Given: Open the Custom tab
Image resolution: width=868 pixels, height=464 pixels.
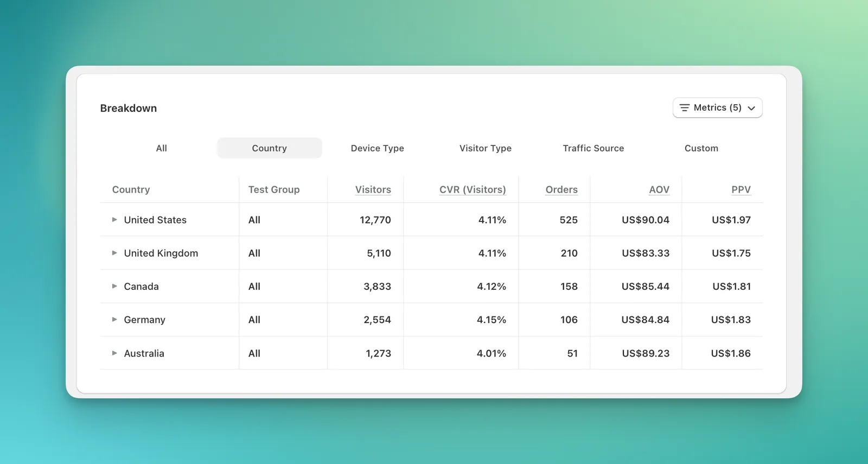Looking at the screenshot, I should pos(701,148).
